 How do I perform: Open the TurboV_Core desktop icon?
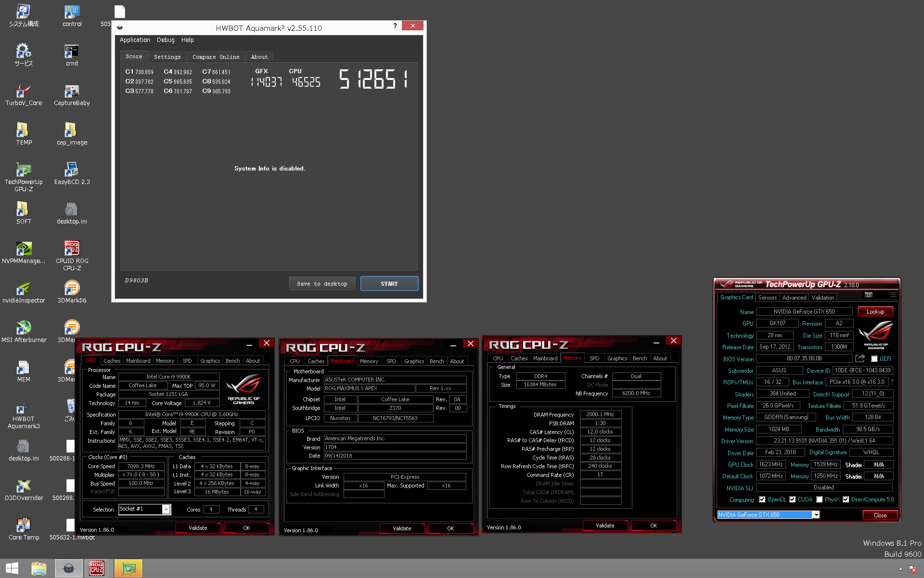(24, 94)
